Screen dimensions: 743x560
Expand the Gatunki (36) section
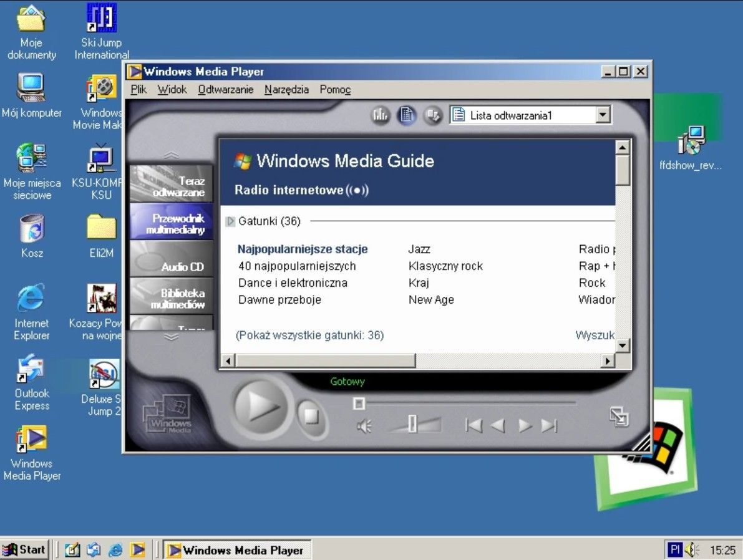[230, 221]
